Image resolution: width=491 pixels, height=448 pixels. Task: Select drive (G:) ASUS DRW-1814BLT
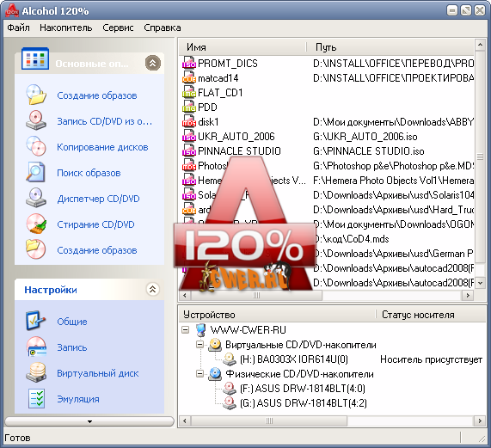click(x=304, y=403)
